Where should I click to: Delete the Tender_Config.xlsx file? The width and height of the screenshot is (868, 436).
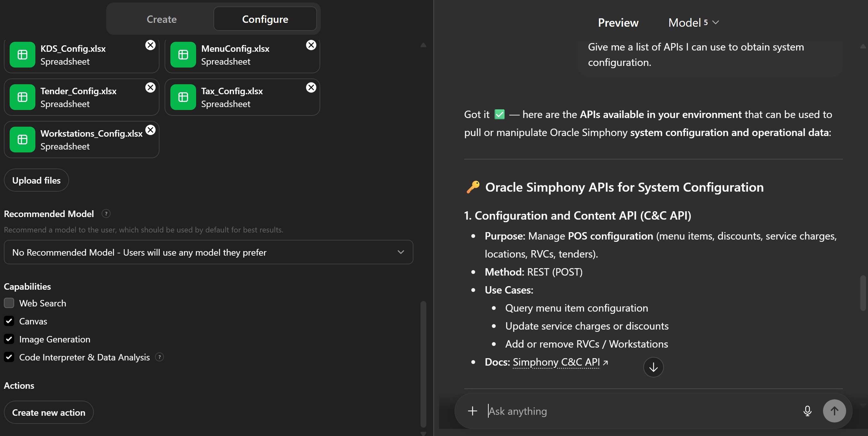(150, 87)
